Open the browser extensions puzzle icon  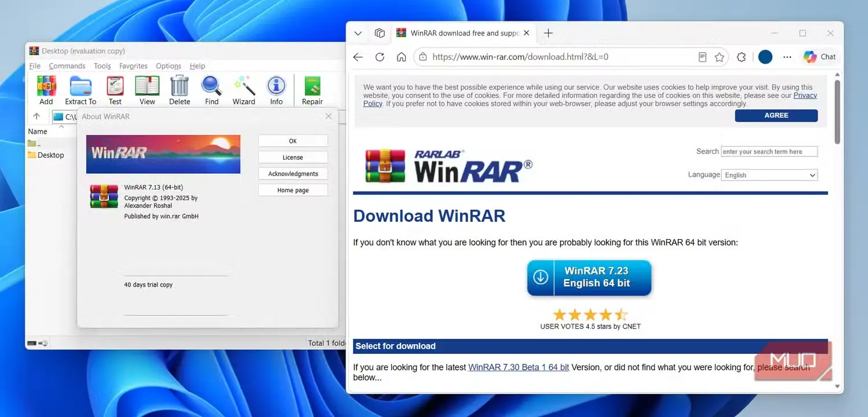[741, 57]
